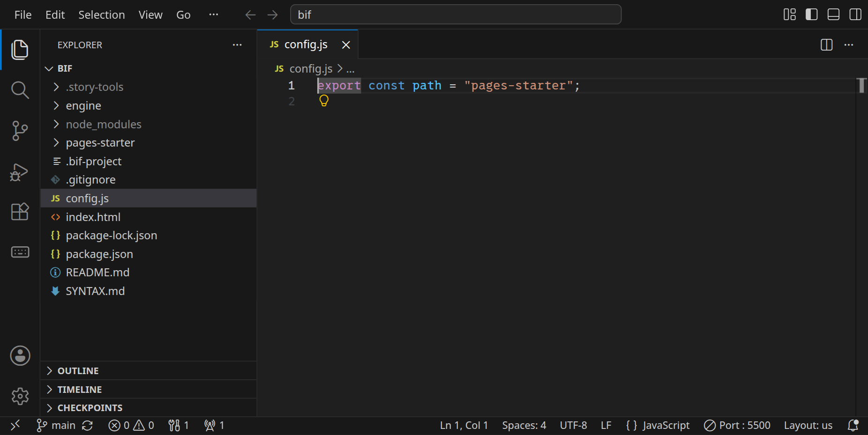Open the notifications bell
The width and height of the screenshot is (868, 435).
pyautogui.click(x=853, y=425)
